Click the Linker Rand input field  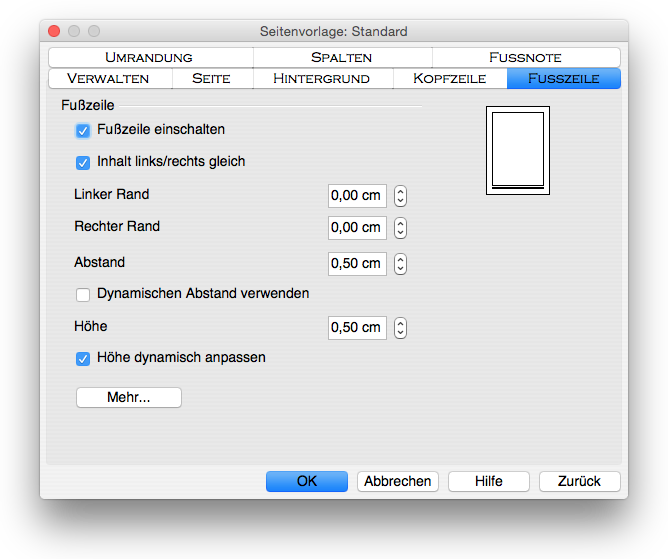click(x=357, y=196)
